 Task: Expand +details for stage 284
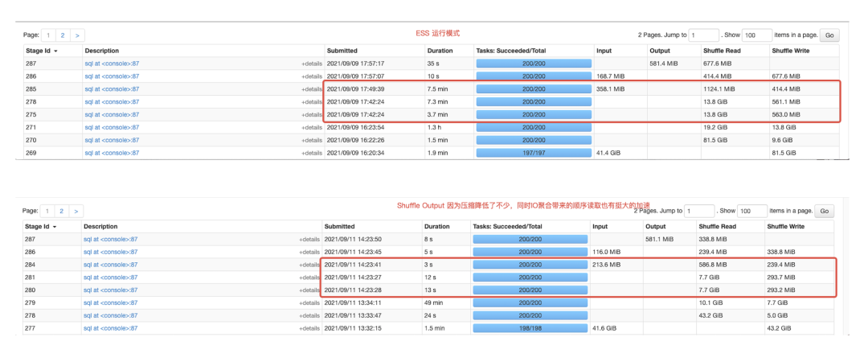click(309, 265)
